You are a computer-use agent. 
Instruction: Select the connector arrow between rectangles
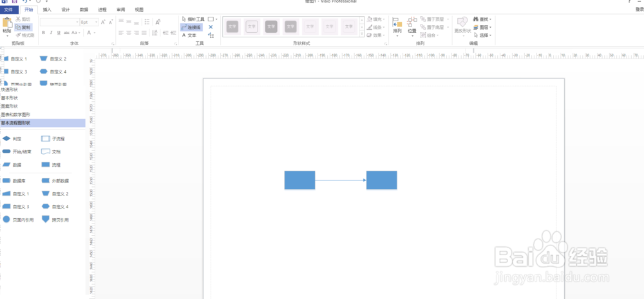click(341, 180)
